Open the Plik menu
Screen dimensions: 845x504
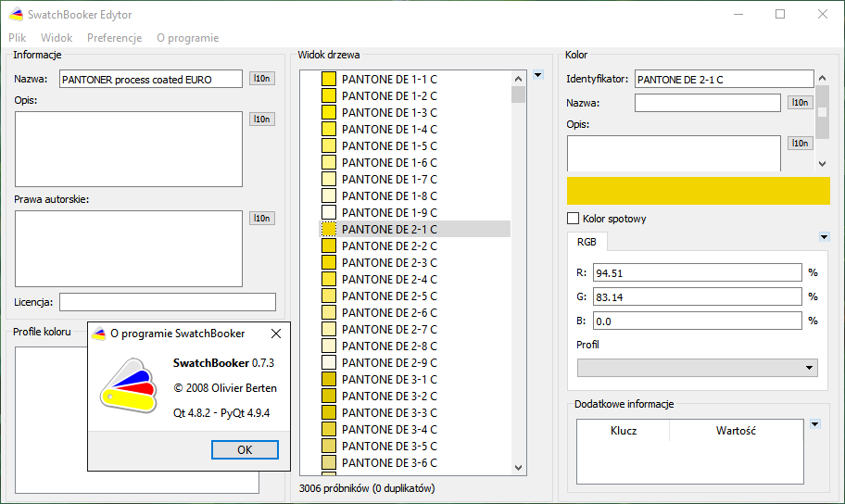18,38
